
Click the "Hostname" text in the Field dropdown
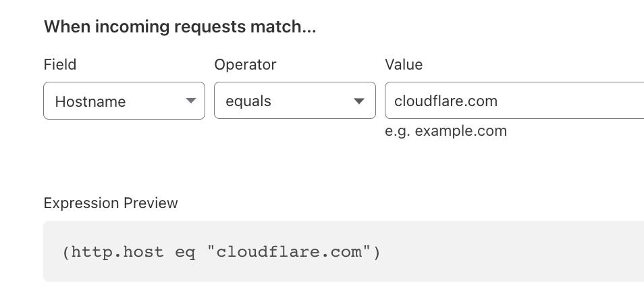click(90, 102)
